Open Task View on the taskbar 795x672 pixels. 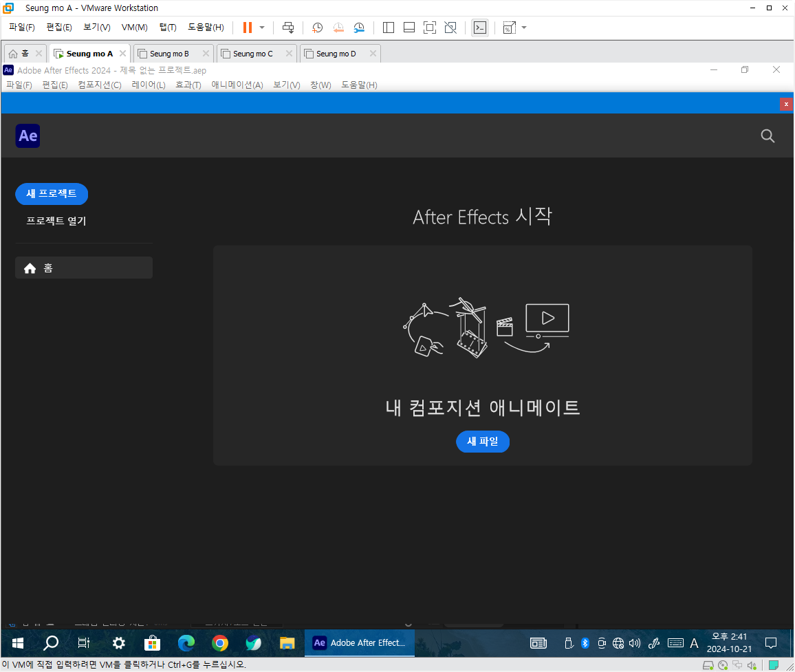click(x=84, y=643)
